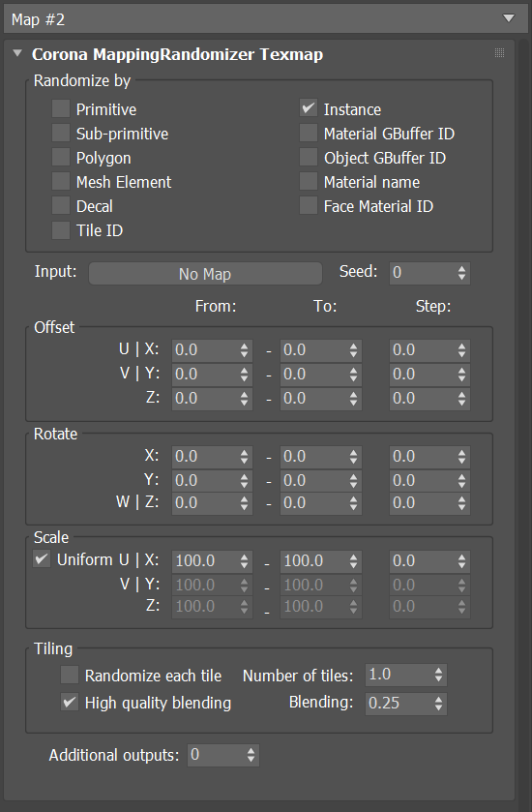This screenshot has width=532, height=812.
Task: Tick the Polygon checkbox
Action: [x=61, y=158]
